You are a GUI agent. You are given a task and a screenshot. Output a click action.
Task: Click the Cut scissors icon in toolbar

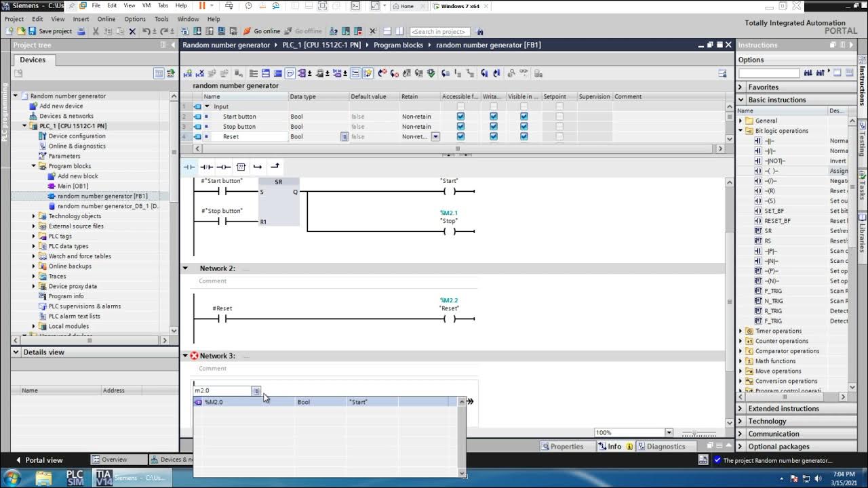(x=96, y=31)
